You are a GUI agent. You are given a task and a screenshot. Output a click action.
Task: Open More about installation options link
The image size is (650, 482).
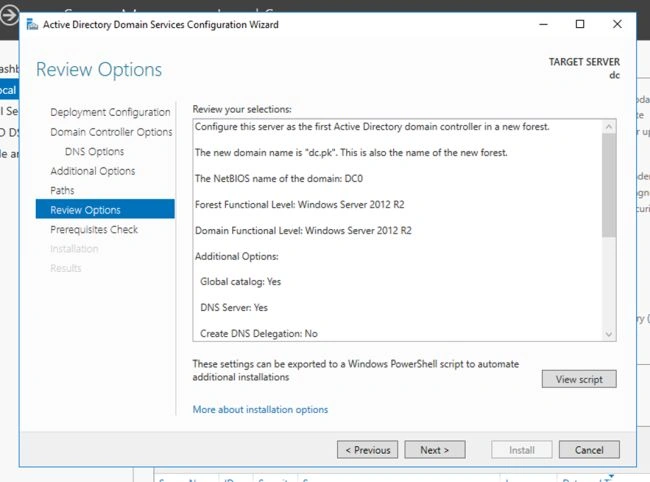pos(260,409)
